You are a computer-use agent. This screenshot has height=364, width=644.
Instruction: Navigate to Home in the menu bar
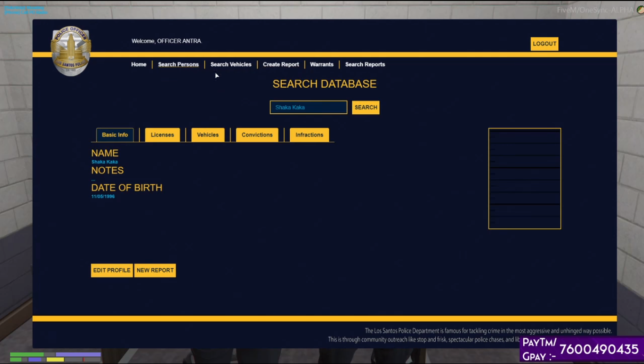coord(138,64)
